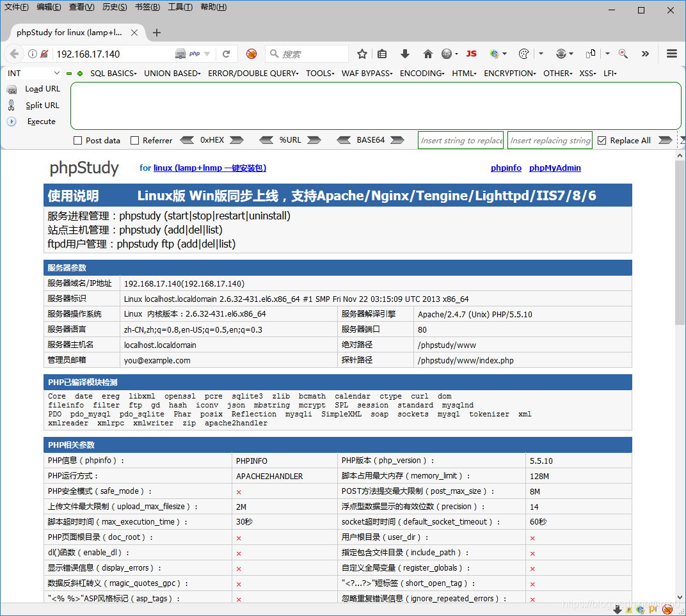Open the hamburger menu
686x616 pixels.
point(672,53)
